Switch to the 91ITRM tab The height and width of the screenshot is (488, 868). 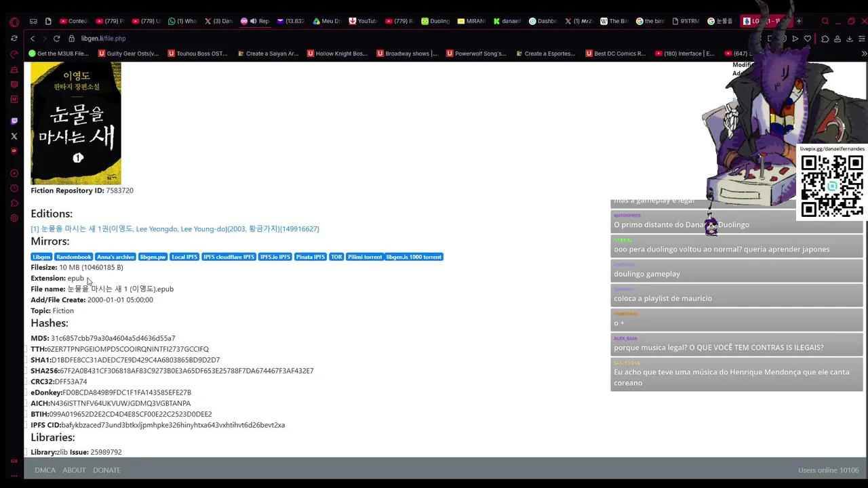coord(686,21)
